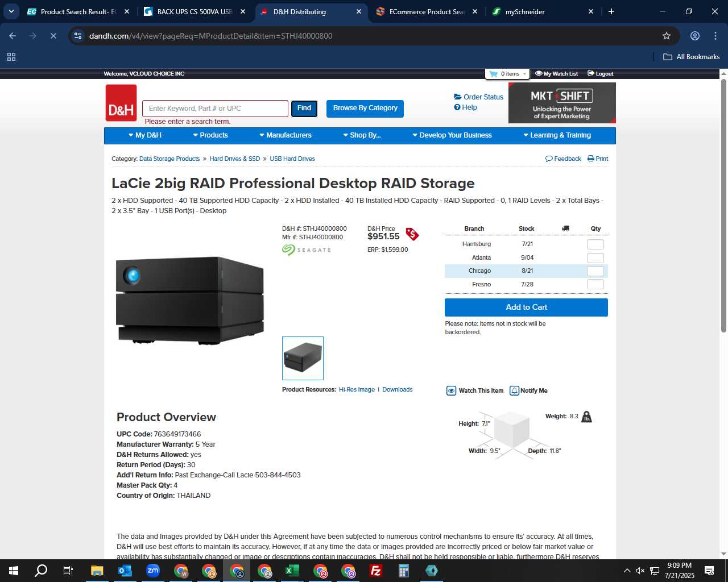The image size is (728, 582).
Task: Click the keyword search field
Action: [215, 108]
